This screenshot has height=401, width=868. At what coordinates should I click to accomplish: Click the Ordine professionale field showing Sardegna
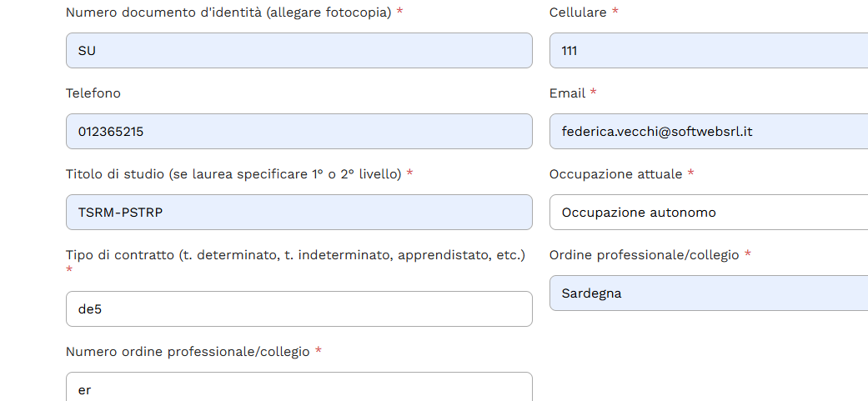point(709,293)
